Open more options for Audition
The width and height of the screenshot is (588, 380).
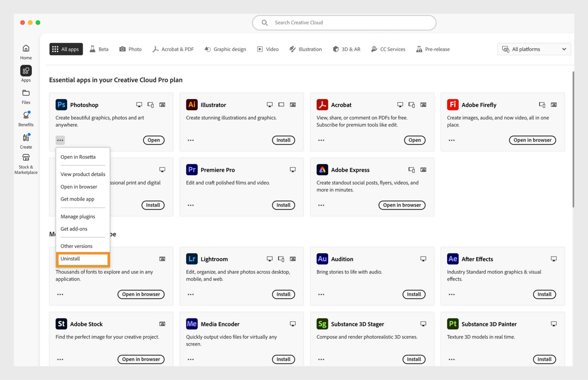[321, 294]
